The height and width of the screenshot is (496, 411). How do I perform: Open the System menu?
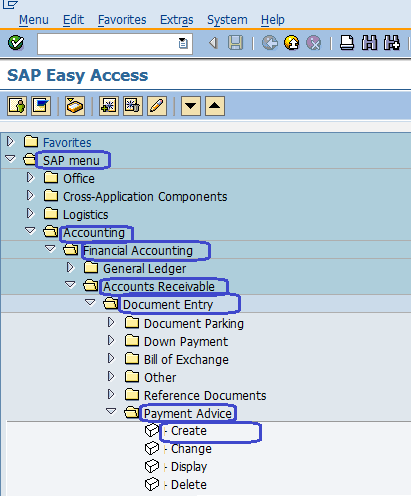tap(227, 20)
